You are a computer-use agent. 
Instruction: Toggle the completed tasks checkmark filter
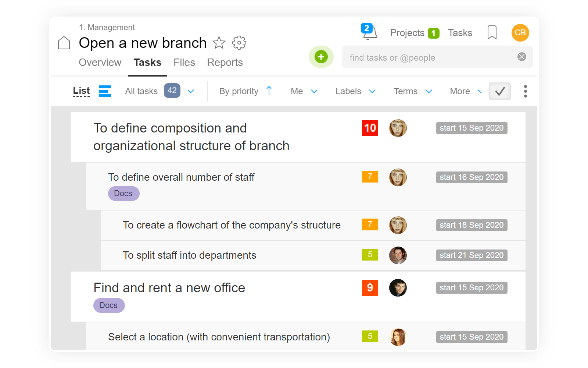(x=499, y=91)
